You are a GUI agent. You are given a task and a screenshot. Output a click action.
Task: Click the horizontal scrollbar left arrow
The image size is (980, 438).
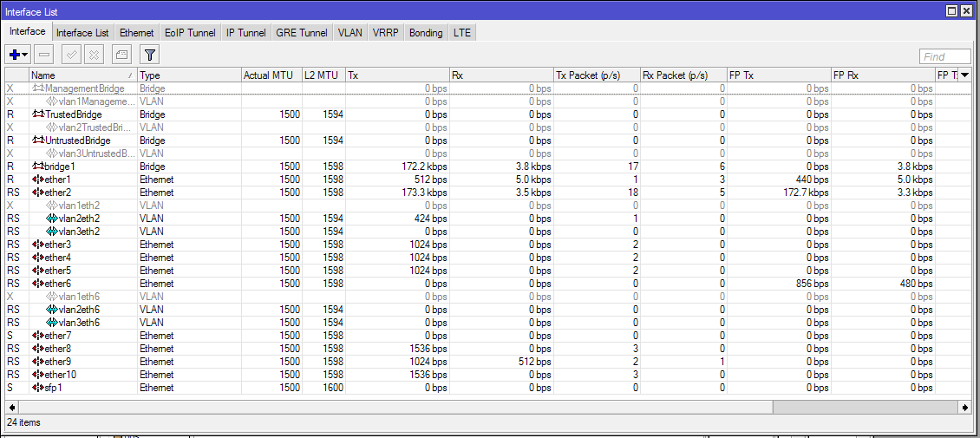10,407
